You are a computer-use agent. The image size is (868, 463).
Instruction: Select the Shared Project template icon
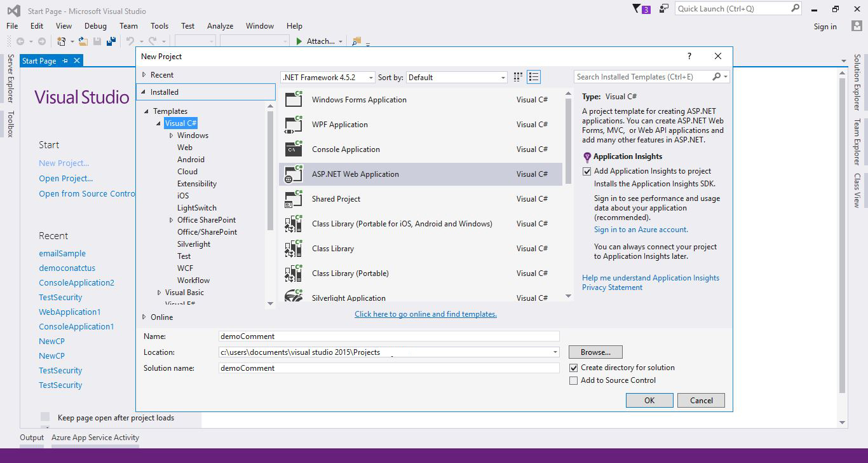294,198
